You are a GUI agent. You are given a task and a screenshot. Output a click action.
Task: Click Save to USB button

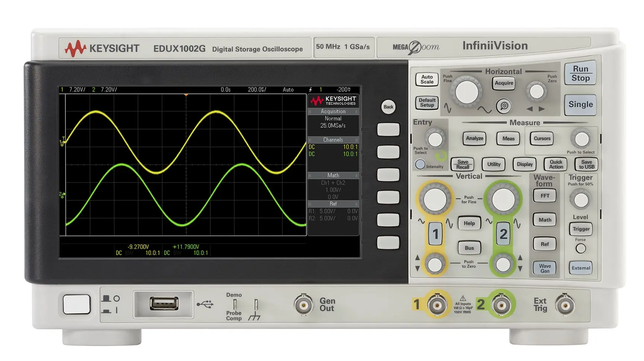[587, 164]
